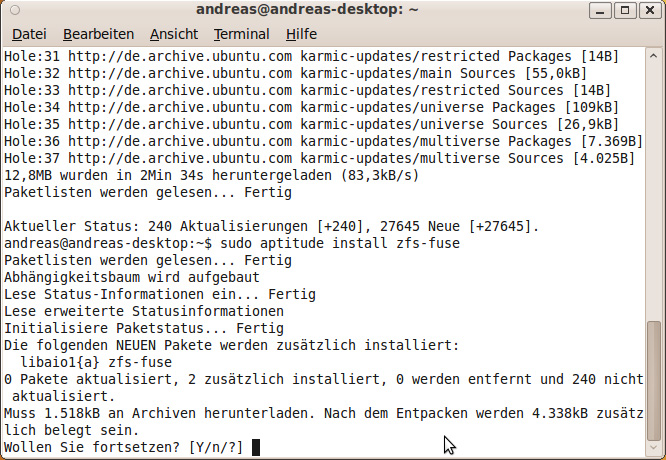666x460 pixels.
Task: Click the block cursor after [Y/n/?]
Action: tap(256, 447)
